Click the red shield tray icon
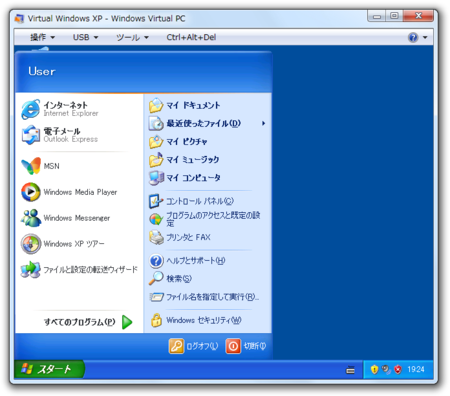The image size is (450, 396). [398, 369]
